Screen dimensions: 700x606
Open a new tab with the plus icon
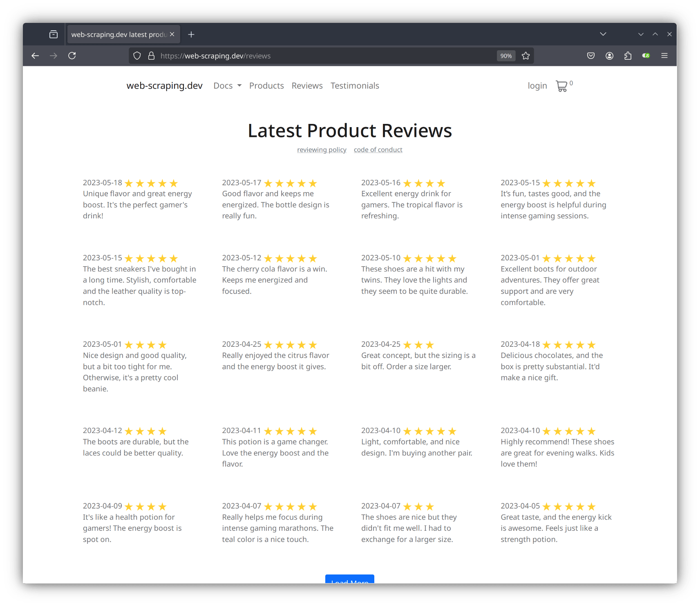click(191, 34)
